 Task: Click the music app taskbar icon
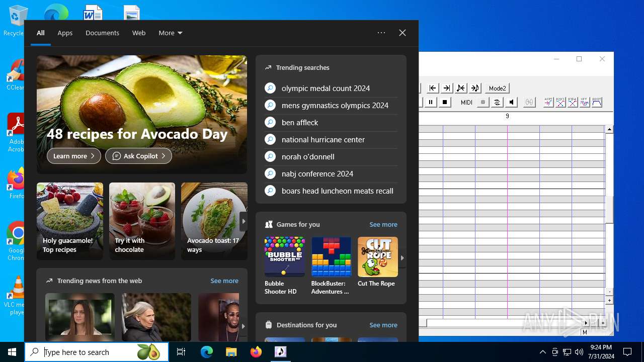point(280,352)
